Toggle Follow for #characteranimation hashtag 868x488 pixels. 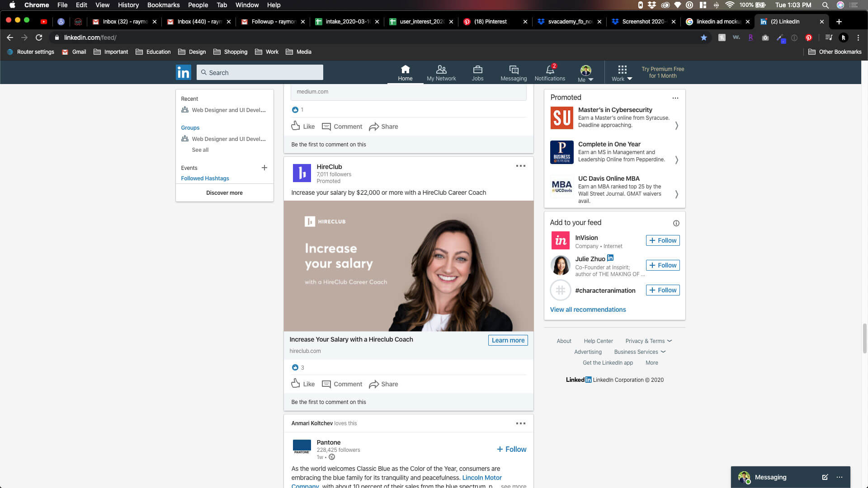[x=663, y=290]
